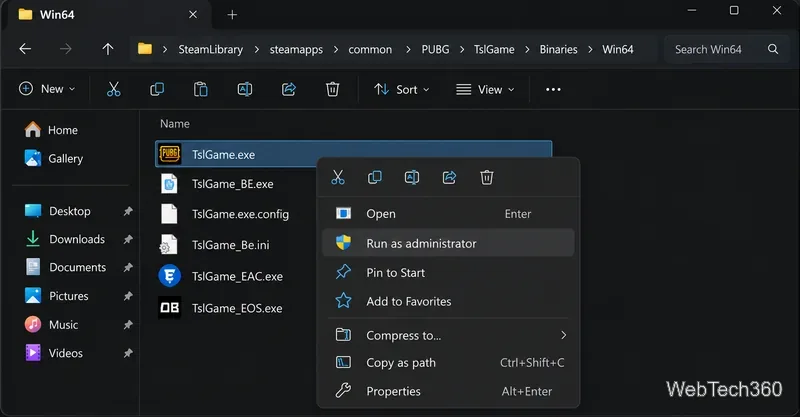The height and width of the screenshot is (417, 800).
Task: Choose Pin to Start
Action: coord(448,273)
